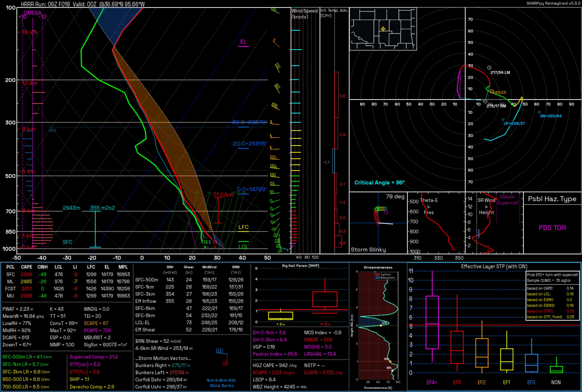Click the "WBZ Height = 4245 m AGL" reading
582x392 pixels.
click(x=280, y=387)
